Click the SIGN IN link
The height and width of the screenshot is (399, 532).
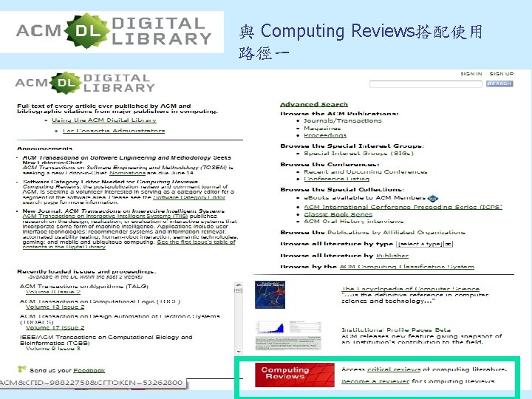tap(471, 74)
